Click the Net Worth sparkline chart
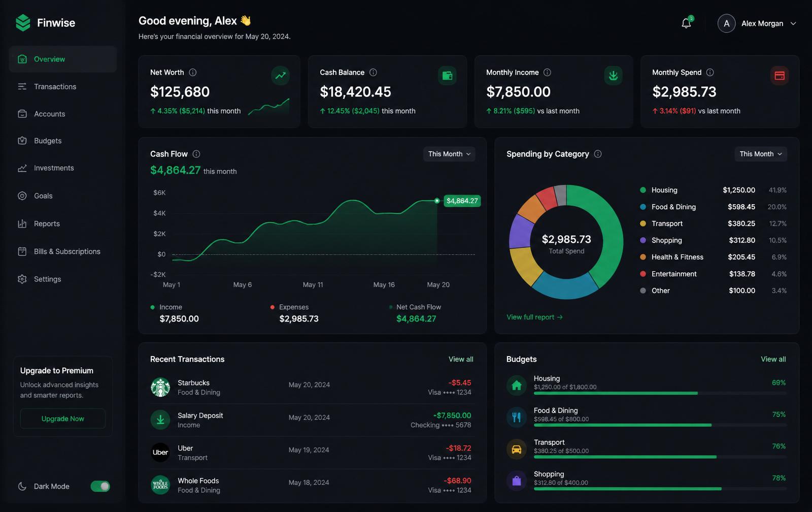Image resolution: width=812 pixels, height=512 pixels. click(268, 107)
